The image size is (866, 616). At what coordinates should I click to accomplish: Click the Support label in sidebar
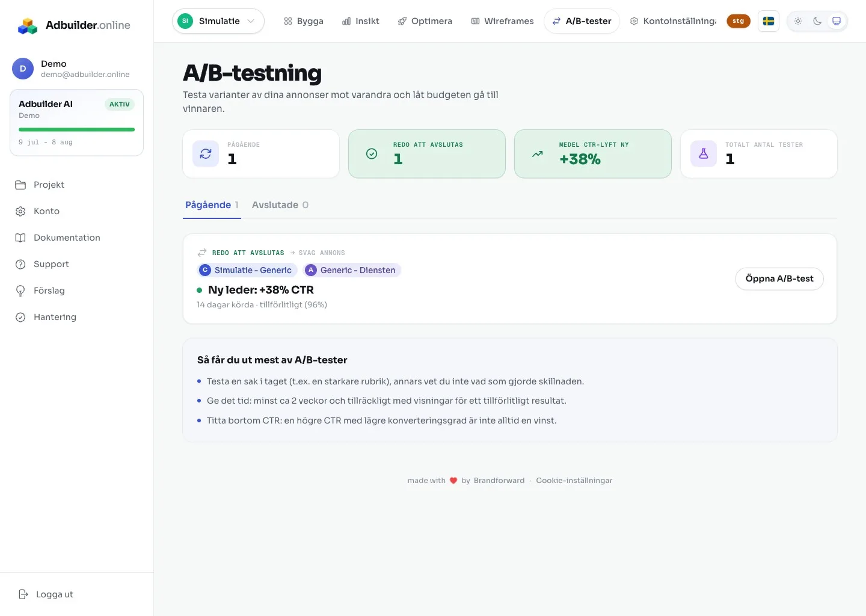pyautogui.click(x=51, y=264)
